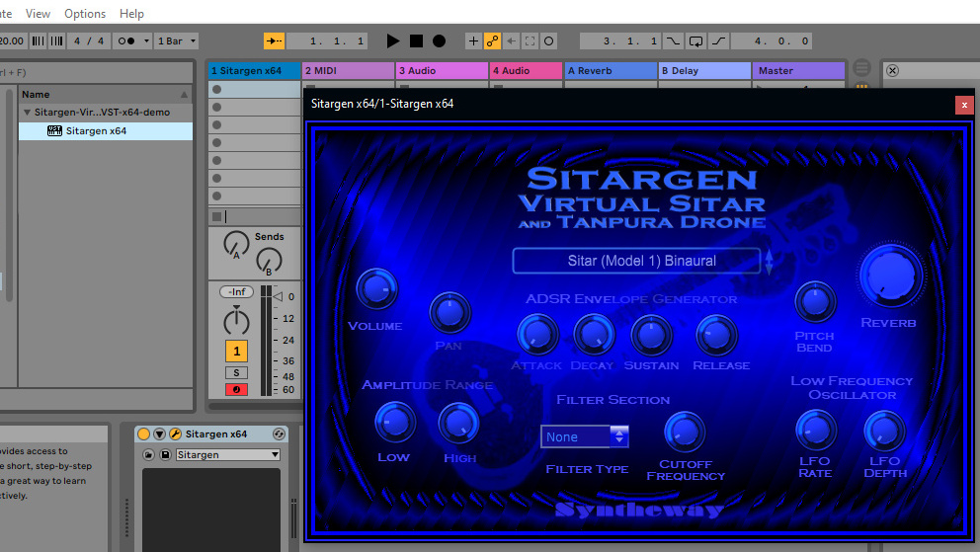Open the Sitar (Model 1) Binaural preset selector

pyautogui.click(x=636, y=261)
